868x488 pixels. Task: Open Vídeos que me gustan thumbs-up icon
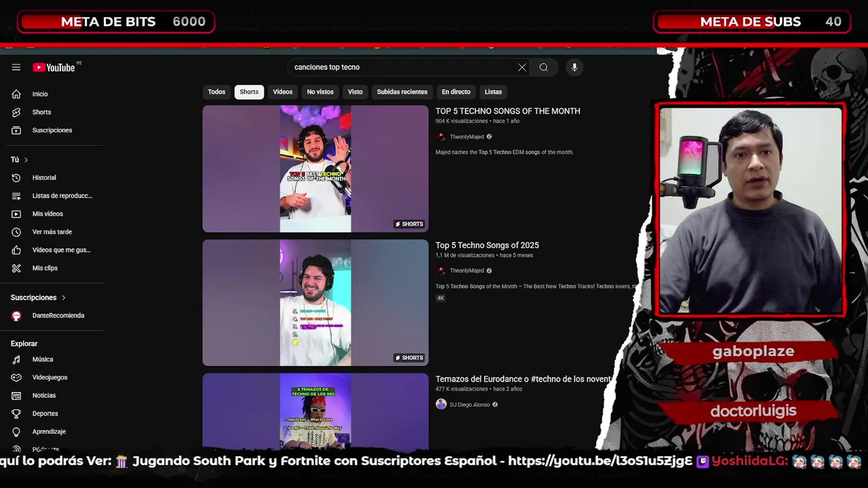(16, 250)
